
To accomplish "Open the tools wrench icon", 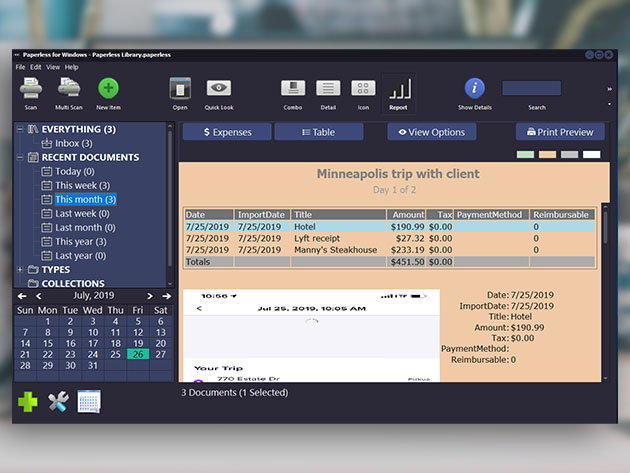I will pos(58,401).
